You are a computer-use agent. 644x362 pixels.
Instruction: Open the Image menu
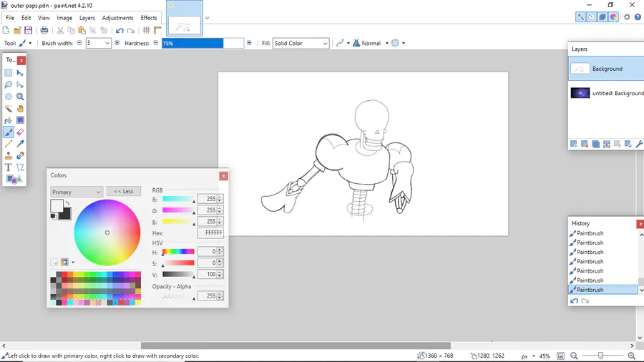click(64, 18)
